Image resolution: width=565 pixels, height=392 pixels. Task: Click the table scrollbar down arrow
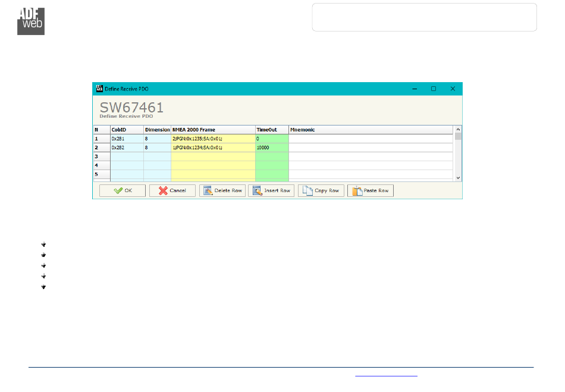coord(458,178)
